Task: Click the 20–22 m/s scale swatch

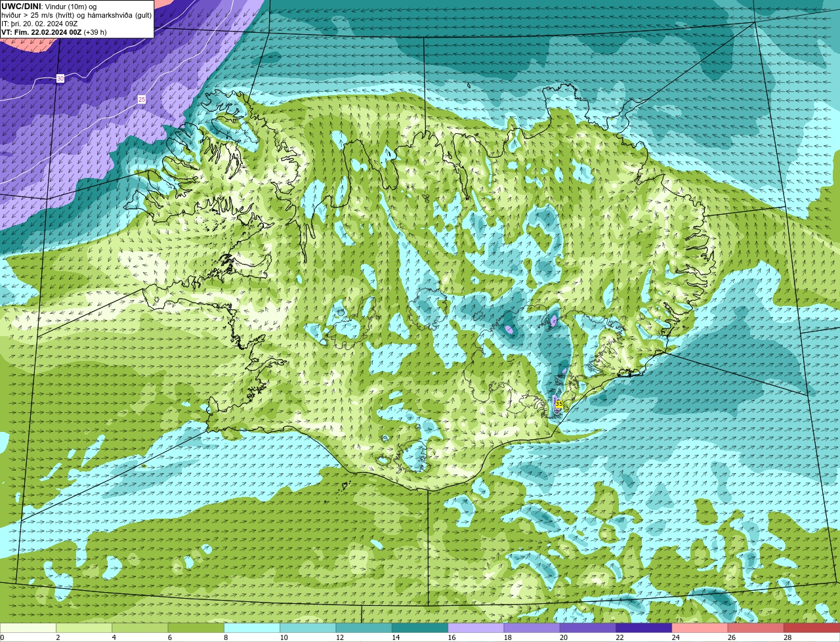Action: [588, 628]
